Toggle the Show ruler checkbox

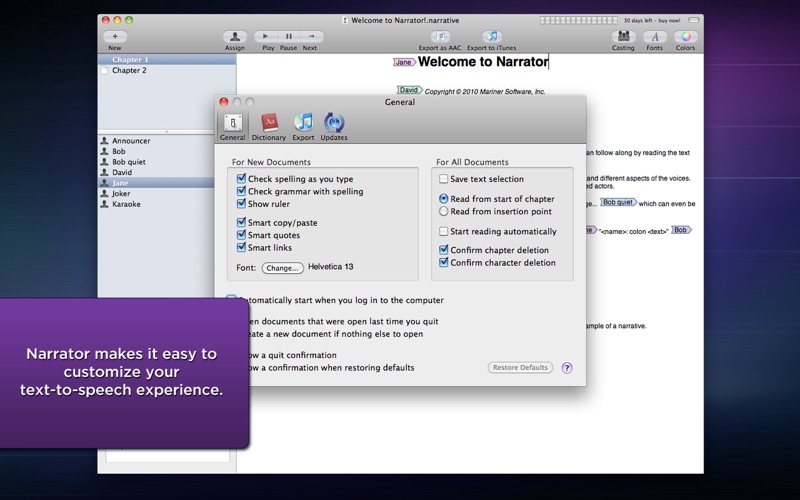click(241, 204)
